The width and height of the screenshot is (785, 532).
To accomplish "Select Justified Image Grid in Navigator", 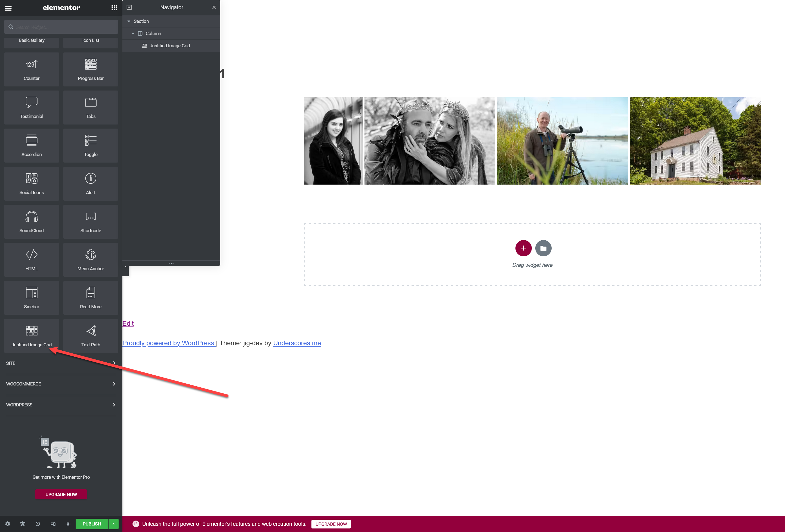I will 169,46.
